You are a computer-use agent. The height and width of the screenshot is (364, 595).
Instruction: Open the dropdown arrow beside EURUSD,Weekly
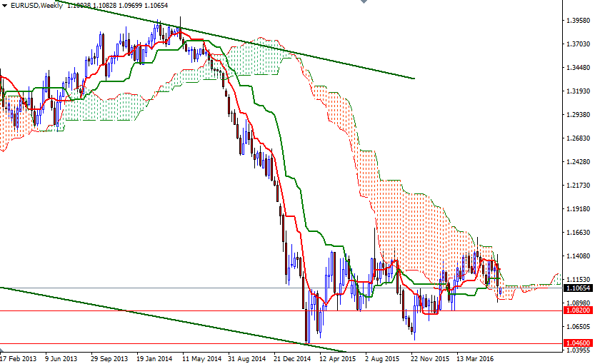[x=4, y=6]
